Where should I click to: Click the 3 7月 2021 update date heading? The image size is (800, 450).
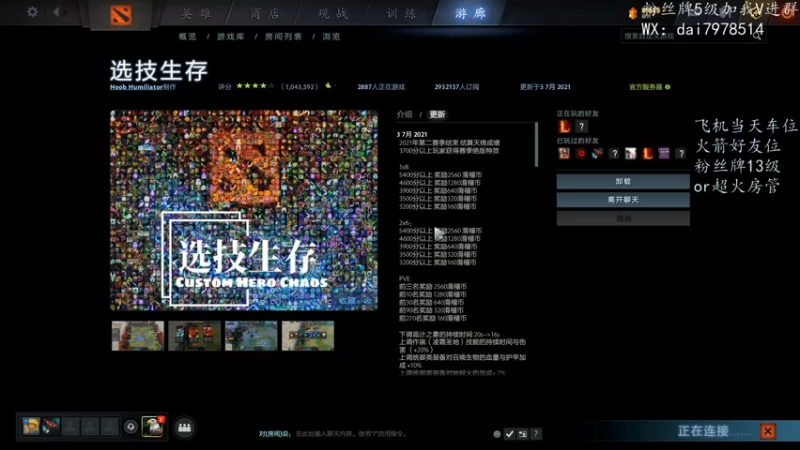[x=412, y=135]
